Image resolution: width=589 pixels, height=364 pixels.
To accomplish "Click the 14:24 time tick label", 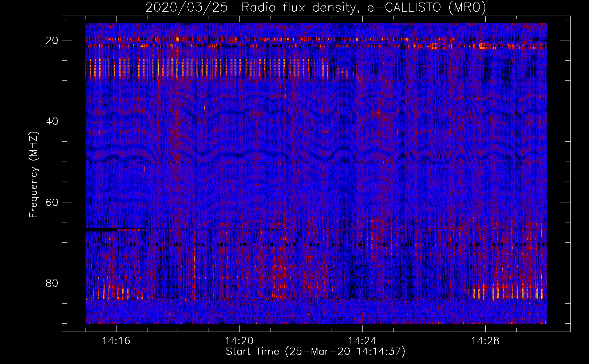I will click(x=362, y=341).
